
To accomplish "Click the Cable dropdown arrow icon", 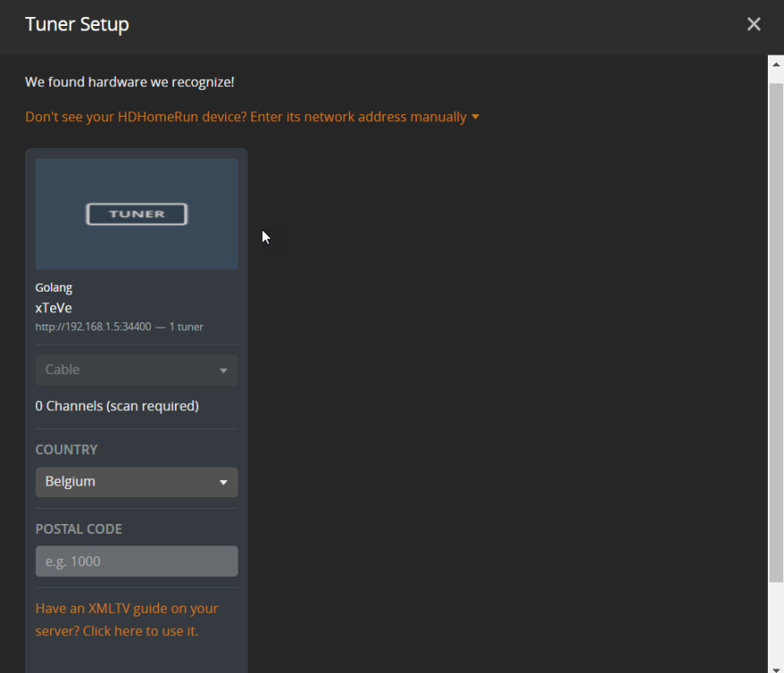I will [x=223, y=371].
